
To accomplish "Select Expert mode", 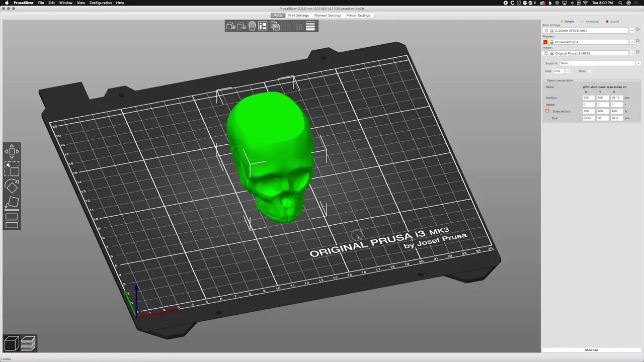I will click(612, 22).
